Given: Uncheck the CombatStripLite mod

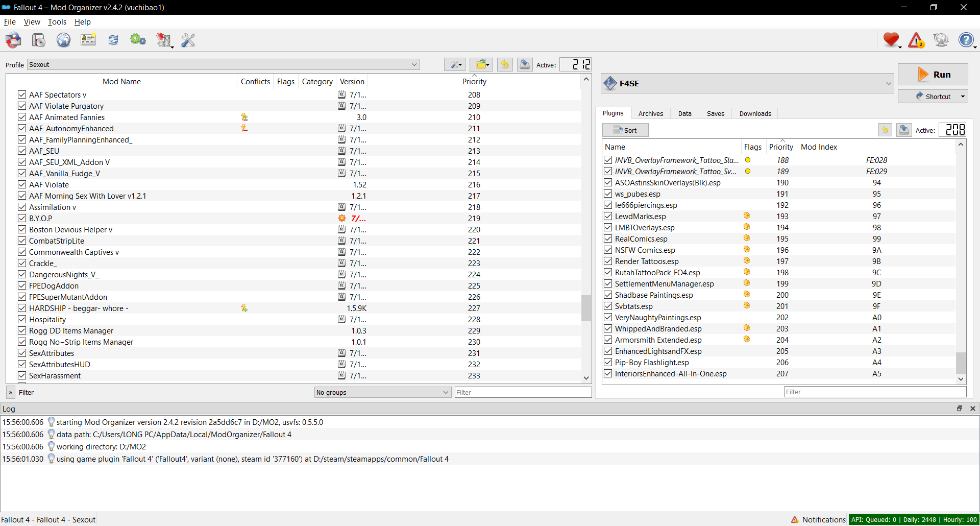Looking at the screenshot, I should tap(22, 241).
